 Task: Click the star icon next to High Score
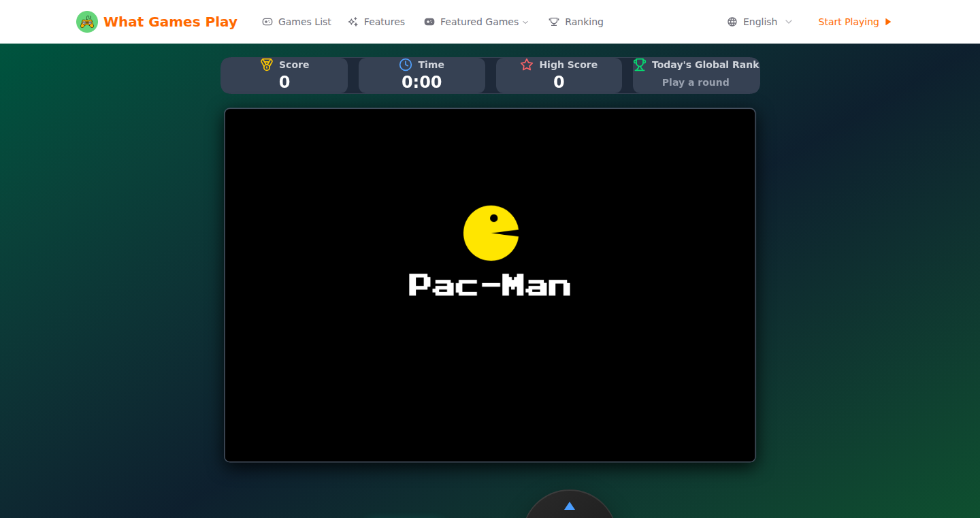tap(527, 65)
